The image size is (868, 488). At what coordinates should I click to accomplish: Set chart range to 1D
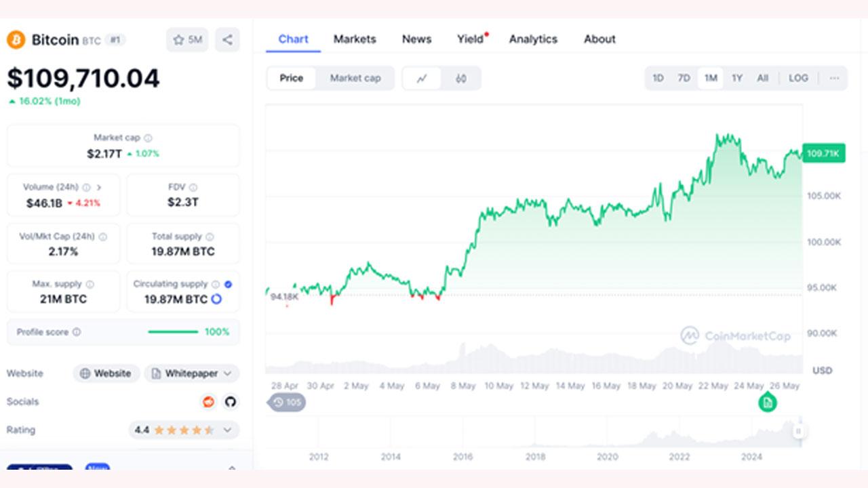(658, 78)
